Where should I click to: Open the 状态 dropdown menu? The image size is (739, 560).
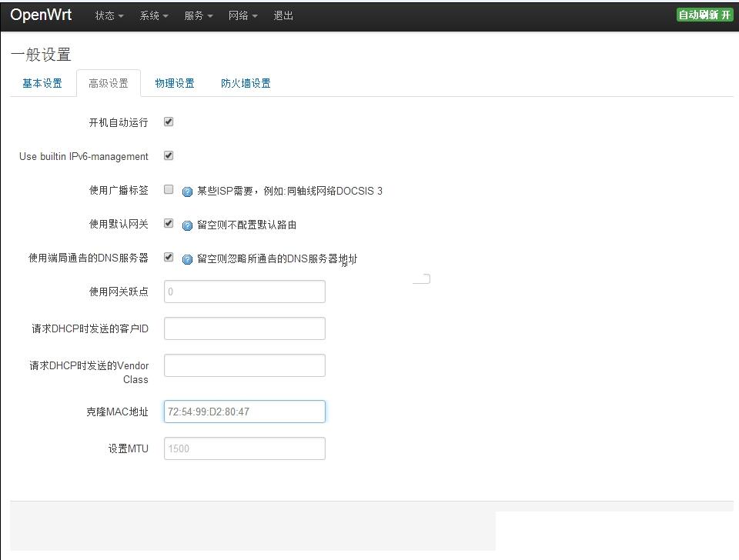pyautogui.click(x=109, y=16)
